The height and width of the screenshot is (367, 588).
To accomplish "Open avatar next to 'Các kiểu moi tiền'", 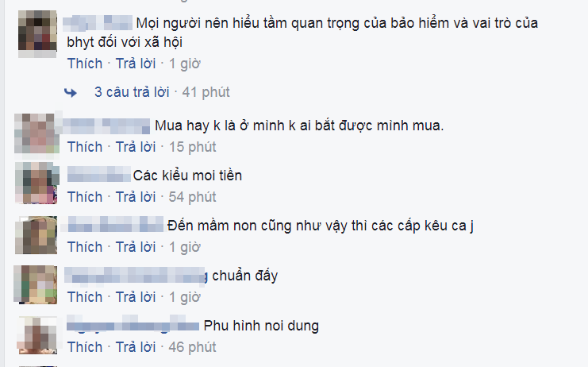I will 37,183.
